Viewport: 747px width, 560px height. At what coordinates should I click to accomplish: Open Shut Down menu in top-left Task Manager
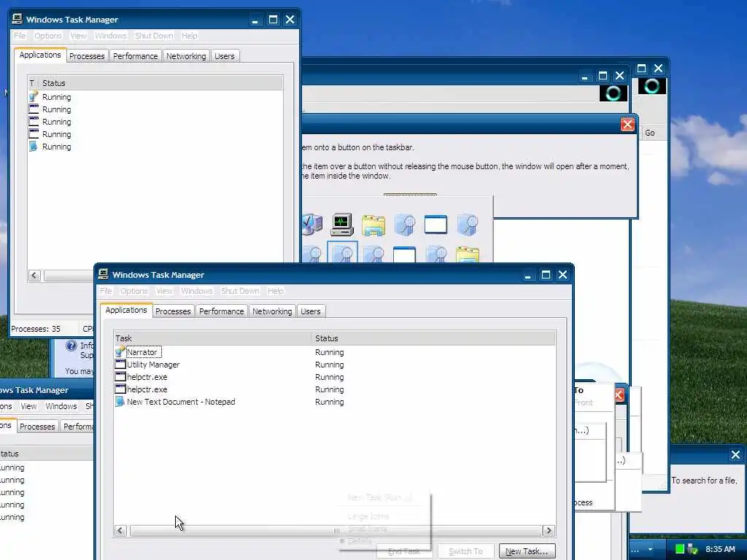154,36
